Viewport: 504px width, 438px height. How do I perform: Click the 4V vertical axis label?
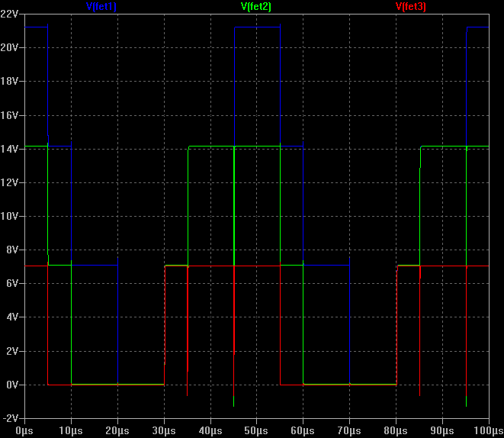point(12,317)
